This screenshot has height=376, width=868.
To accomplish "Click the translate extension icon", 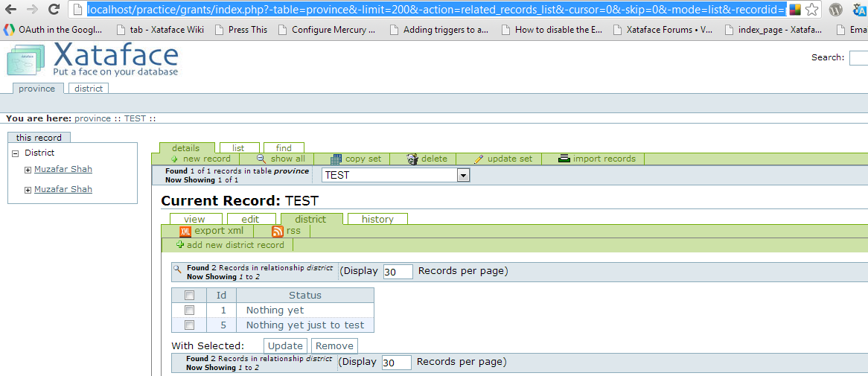I will click(861, 10).
